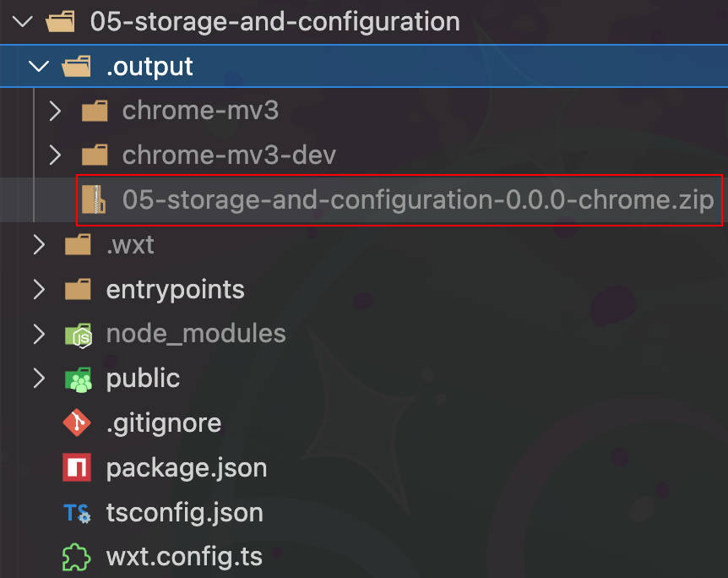The image size is (728, 578).
Task: Open wxt.config.ts file
Action: [184, 558]
